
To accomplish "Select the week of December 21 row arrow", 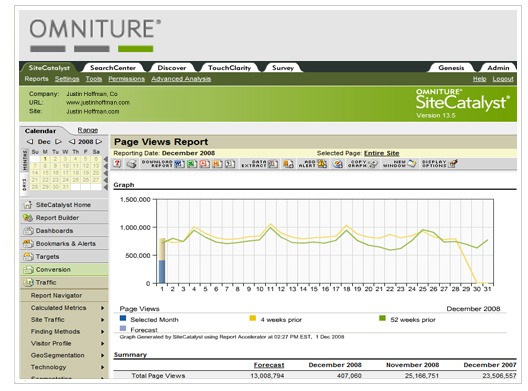I will pos(105,180).
